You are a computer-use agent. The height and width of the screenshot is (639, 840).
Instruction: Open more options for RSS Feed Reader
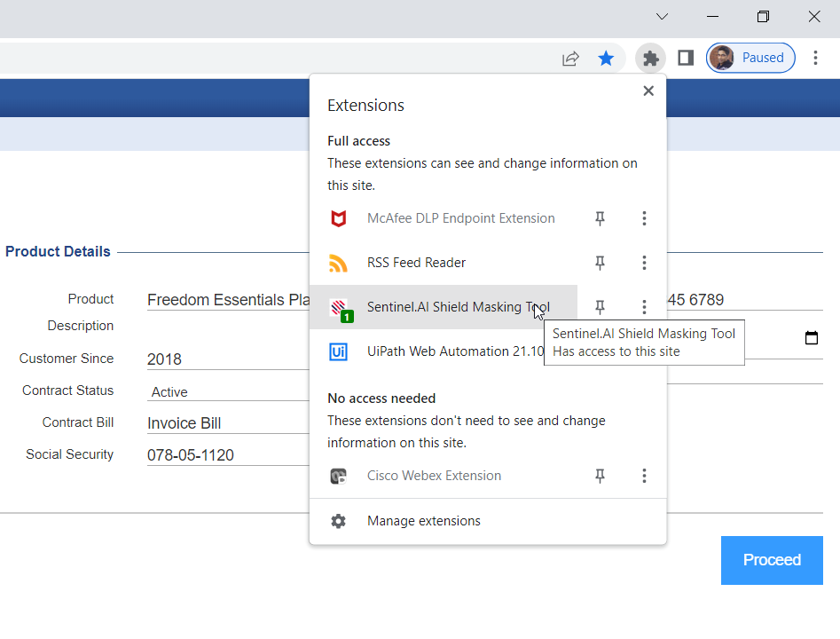[644, 263]
